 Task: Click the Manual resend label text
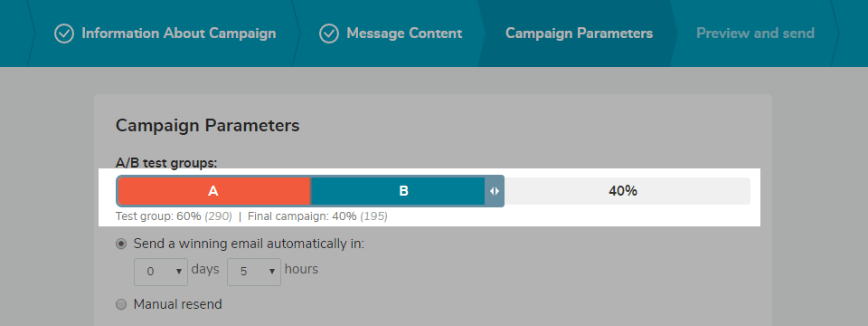[x=178, y=304]
